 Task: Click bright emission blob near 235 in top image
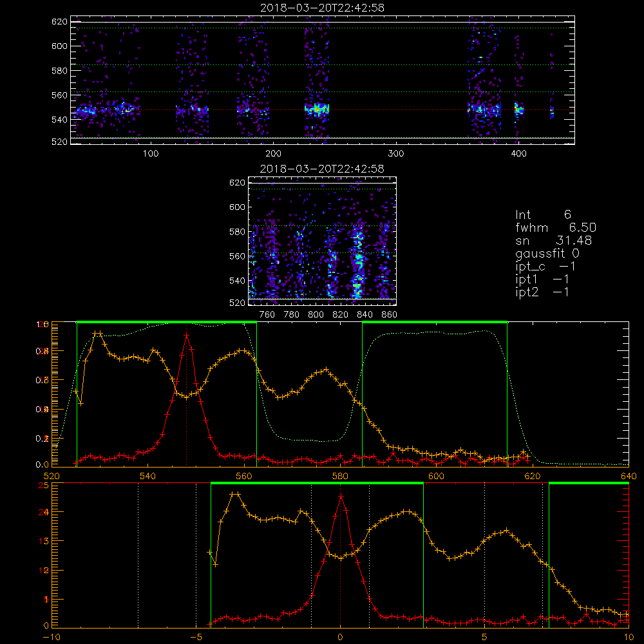pos(317,109)
